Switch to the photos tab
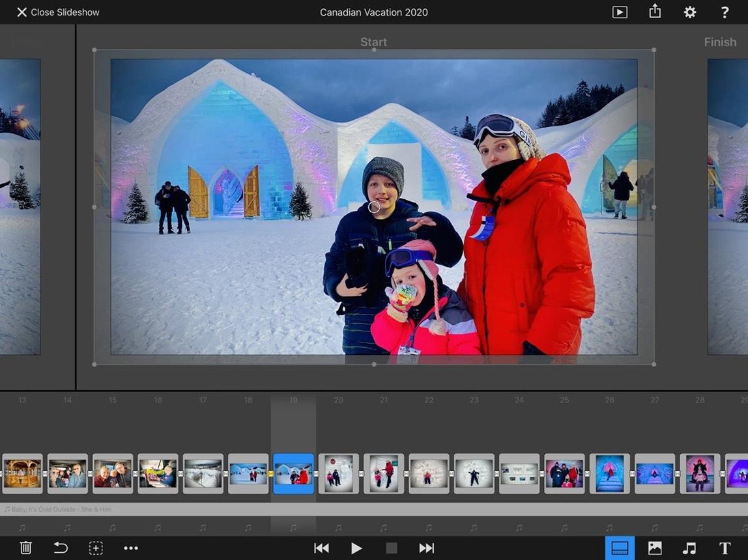The width and height of the screenshot is (748, 560). pyautogui.click(x=655, y=548)
